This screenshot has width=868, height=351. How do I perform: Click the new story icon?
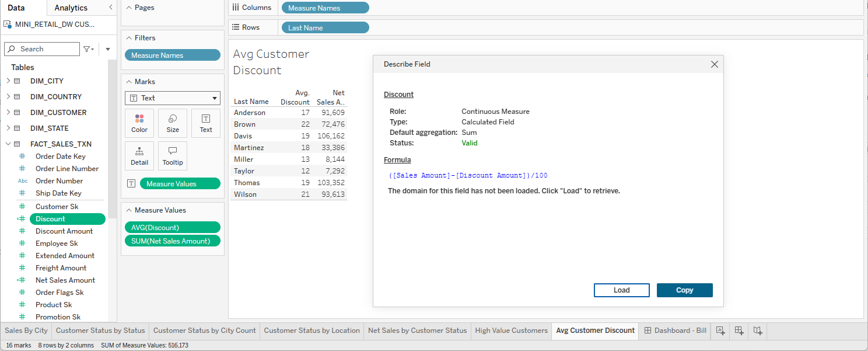757,331
